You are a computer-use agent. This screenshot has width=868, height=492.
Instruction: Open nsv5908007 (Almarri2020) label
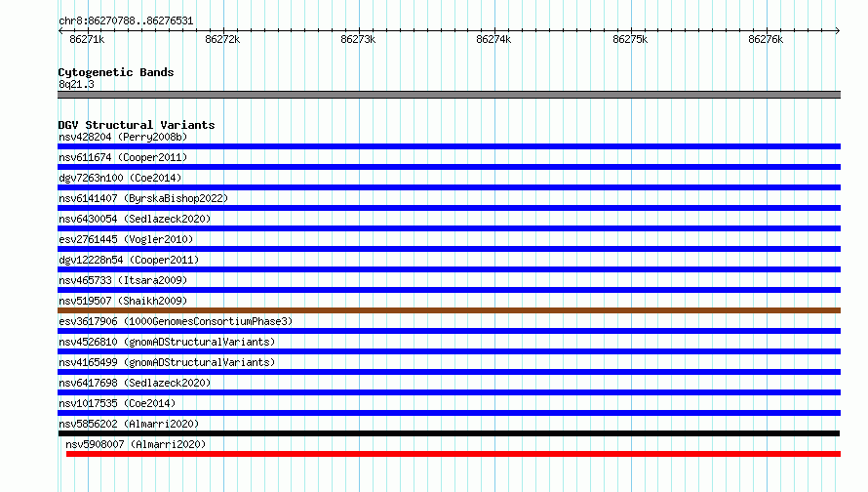tap(136, 444)
